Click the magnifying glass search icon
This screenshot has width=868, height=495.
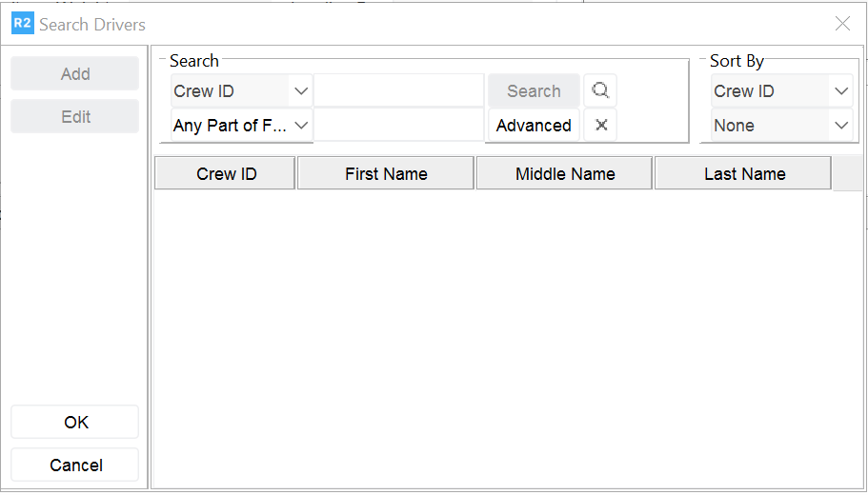click(x=600, y=91)
